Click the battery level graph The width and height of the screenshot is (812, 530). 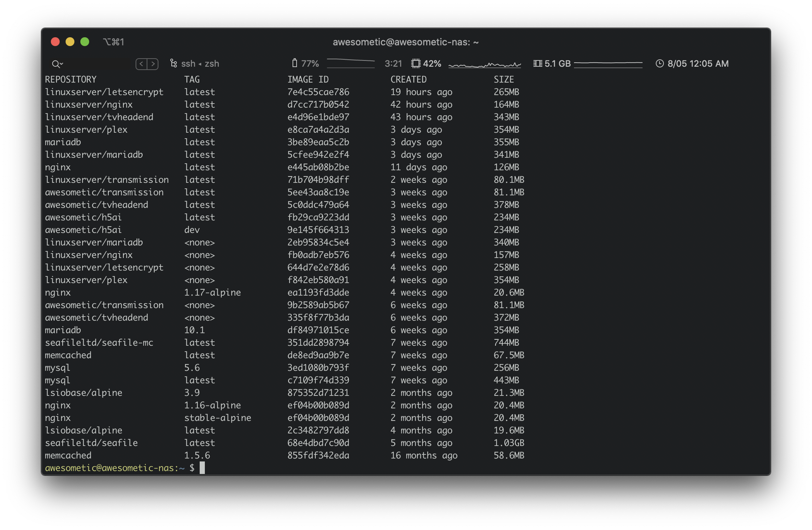click(350, 63)
